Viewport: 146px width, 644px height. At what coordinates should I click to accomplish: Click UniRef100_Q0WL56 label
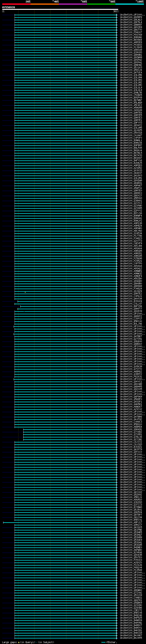tap(131, 93)
